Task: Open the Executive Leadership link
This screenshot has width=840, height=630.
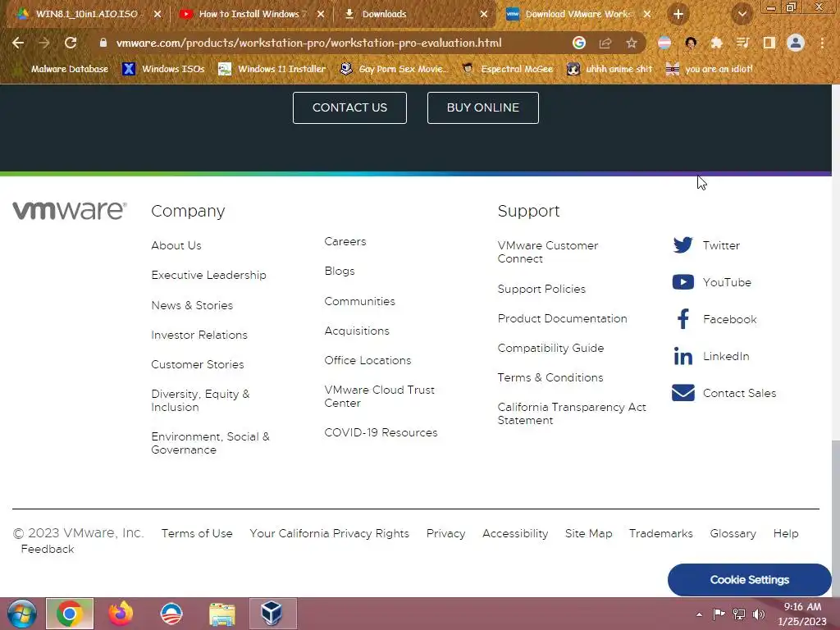Action: click(208, 275)
